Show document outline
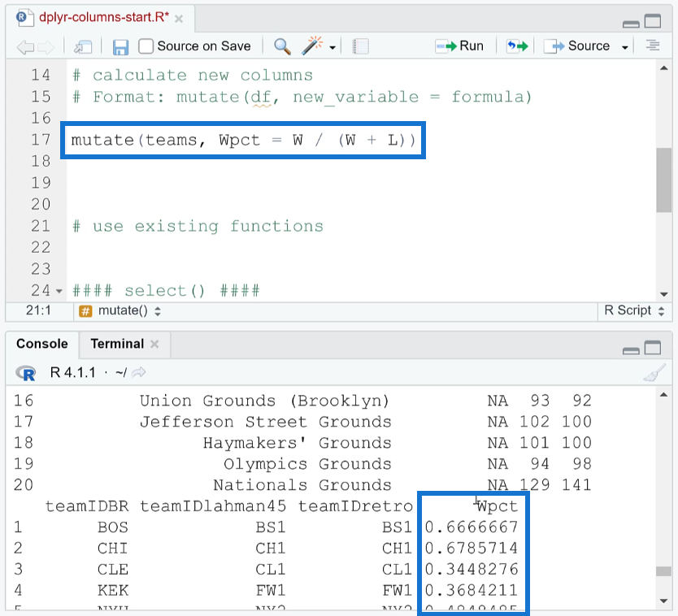Image resolution: width=678 pixels, height=616 pixels. click(x=653, y=45)
